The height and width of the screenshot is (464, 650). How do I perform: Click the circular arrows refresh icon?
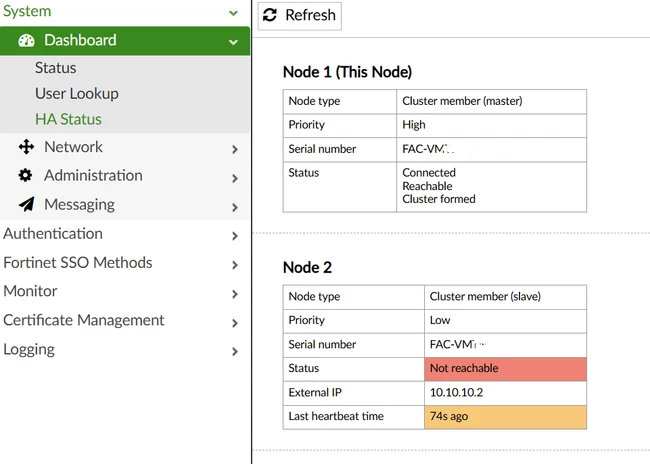[x=270, y=15]
